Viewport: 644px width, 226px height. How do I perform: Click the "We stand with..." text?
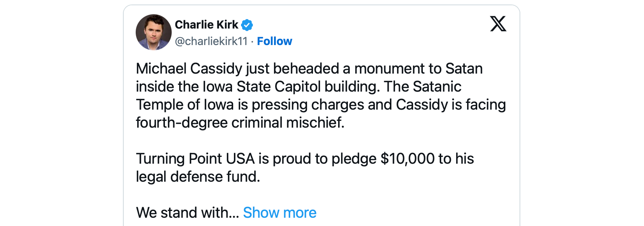click(x=187, y=213)
